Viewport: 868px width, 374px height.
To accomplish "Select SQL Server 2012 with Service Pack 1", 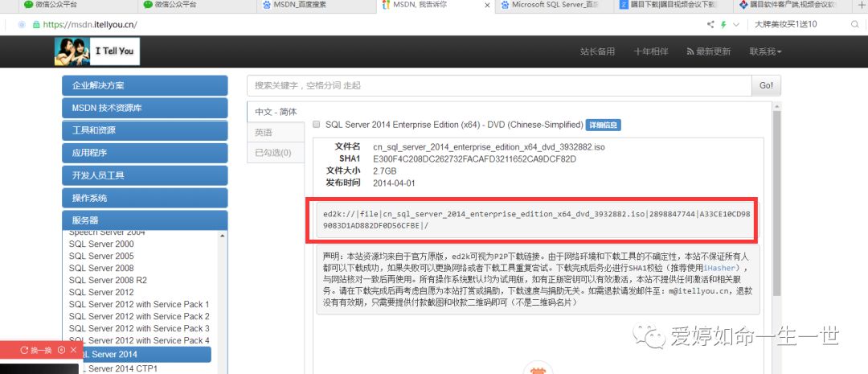I will tap(139, 304).
